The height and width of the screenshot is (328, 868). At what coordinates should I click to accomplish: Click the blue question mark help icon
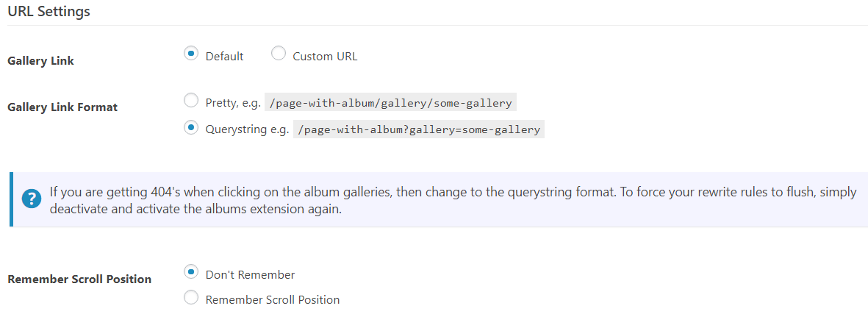[32, 199]
